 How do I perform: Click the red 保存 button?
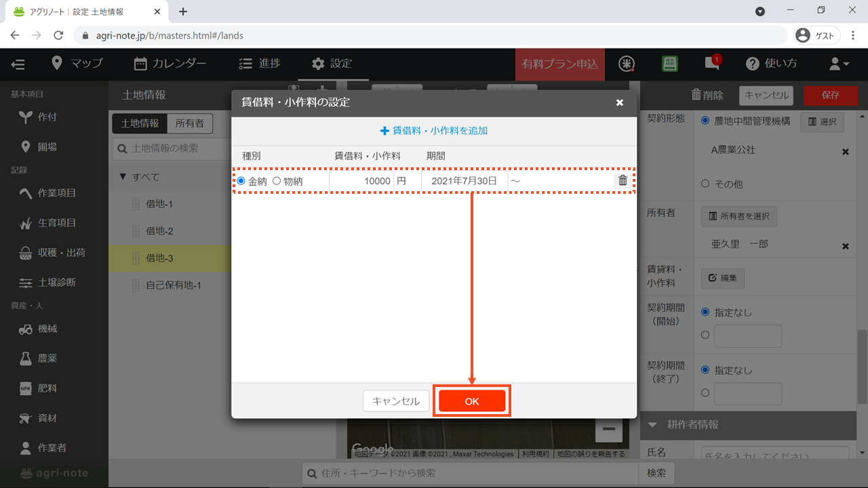pos(831,96)
